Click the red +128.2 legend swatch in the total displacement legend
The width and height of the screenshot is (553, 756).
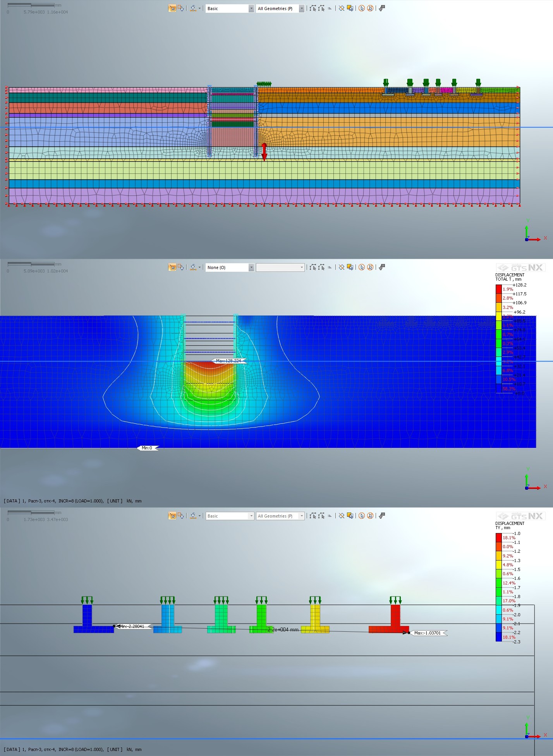coord(498,289)
